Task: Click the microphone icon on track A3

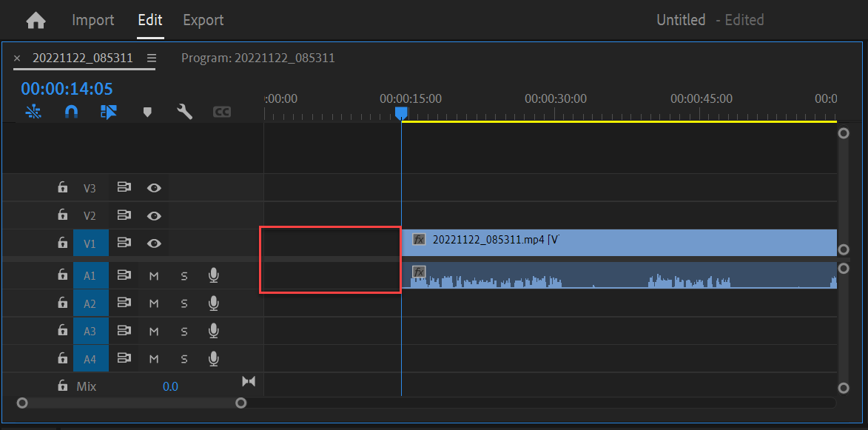Action: pos(214,331)
